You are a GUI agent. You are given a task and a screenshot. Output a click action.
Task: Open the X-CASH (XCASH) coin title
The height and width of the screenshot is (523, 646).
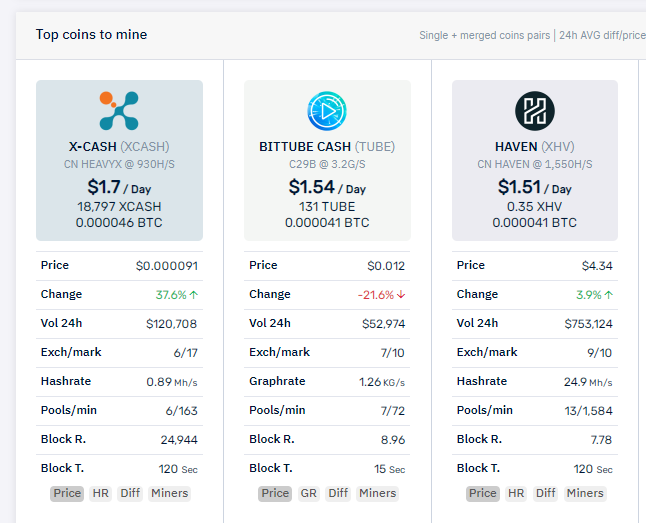pos(119,147)
